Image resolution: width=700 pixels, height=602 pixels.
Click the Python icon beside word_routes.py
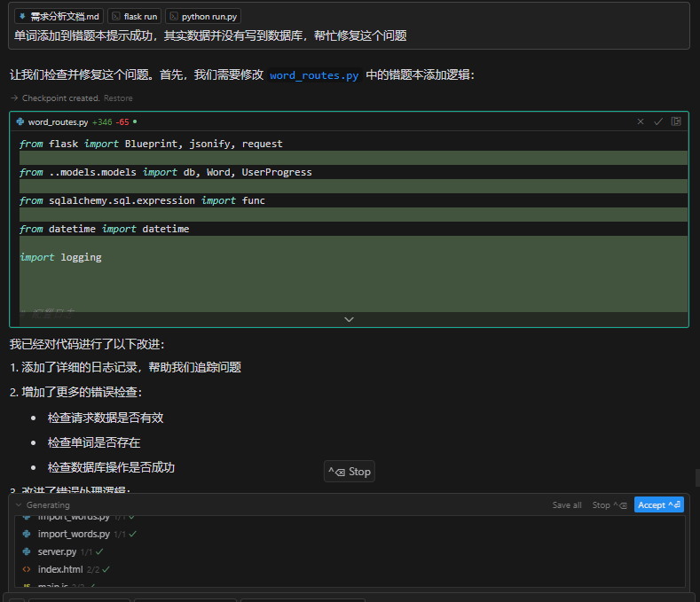(x=20, y=121)
